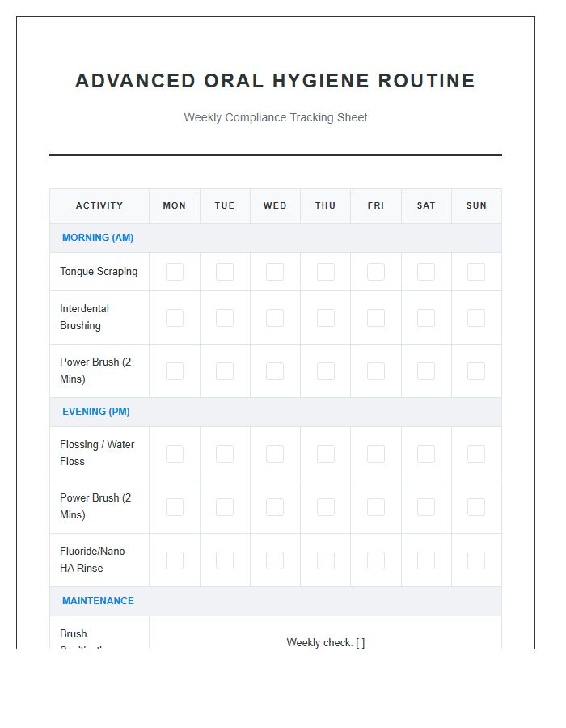Image resolution: width=566 pixels, height=728 pixels.
Task: Tick evening Power Brush box for Wednesday
Action: pos(275,507)
